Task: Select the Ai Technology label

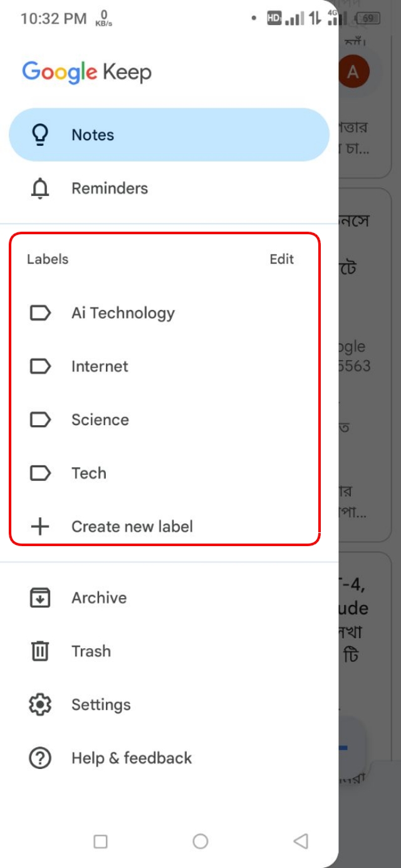Action: (x=123, y=313)
